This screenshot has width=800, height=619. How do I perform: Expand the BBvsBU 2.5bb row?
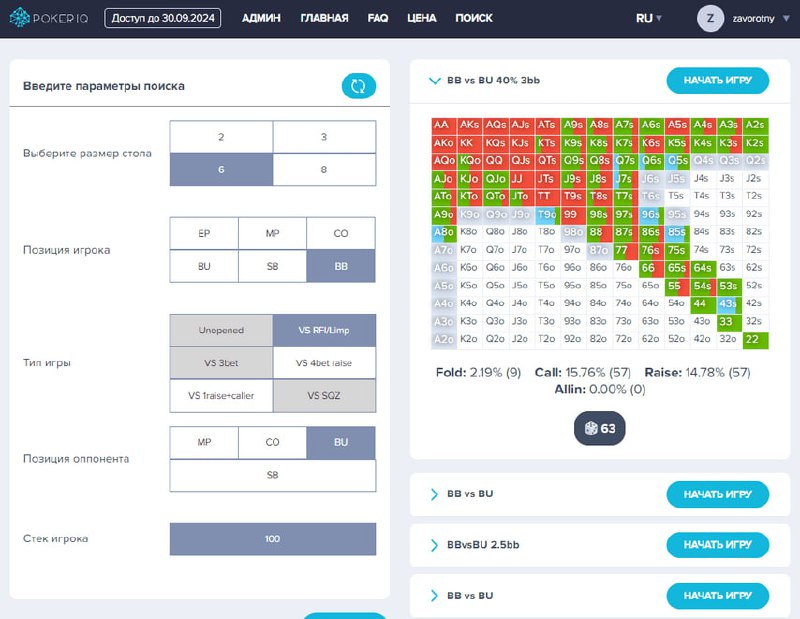click(x=434, y=545)
